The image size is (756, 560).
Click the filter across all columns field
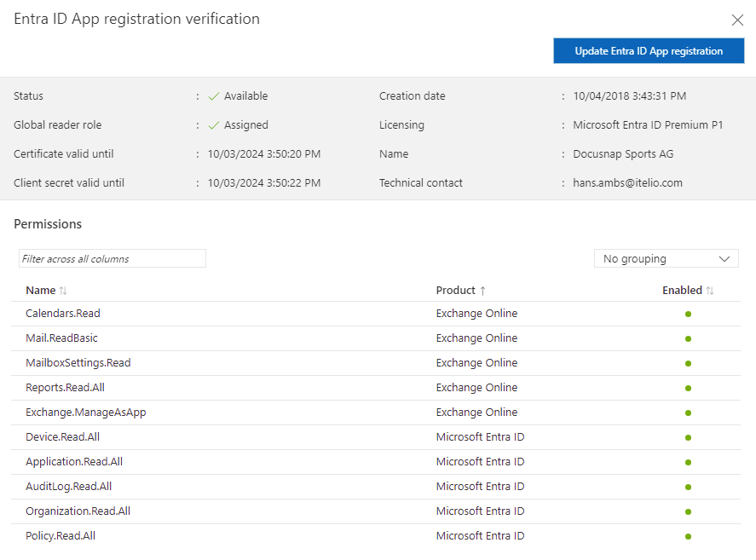tap(112, 258)
